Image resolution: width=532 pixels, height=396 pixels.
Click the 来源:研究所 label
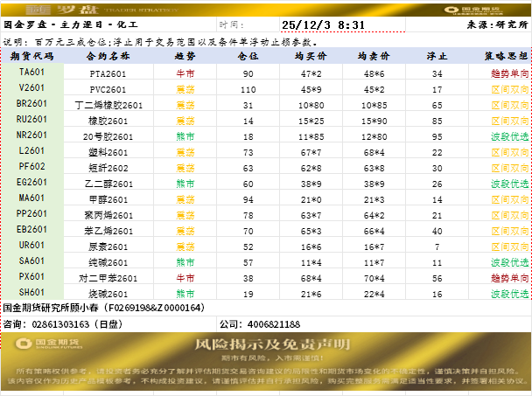click(497, 24)
